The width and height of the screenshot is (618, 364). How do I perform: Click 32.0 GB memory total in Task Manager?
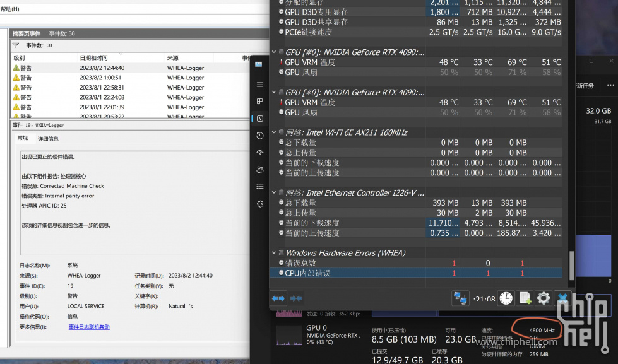pos(598,110)
